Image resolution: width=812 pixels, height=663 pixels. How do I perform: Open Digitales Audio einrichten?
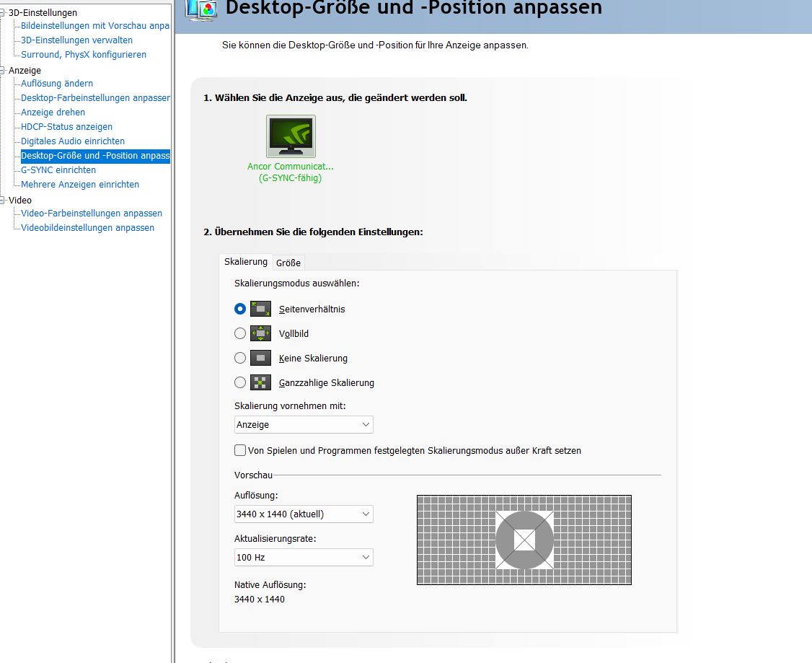click(73, 141)
